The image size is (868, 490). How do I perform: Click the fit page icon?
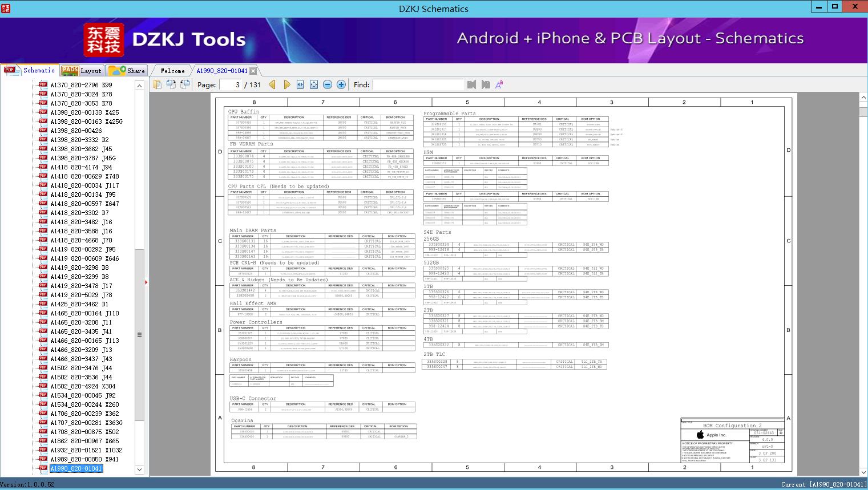pyautogui.click(x=314, y=84)
